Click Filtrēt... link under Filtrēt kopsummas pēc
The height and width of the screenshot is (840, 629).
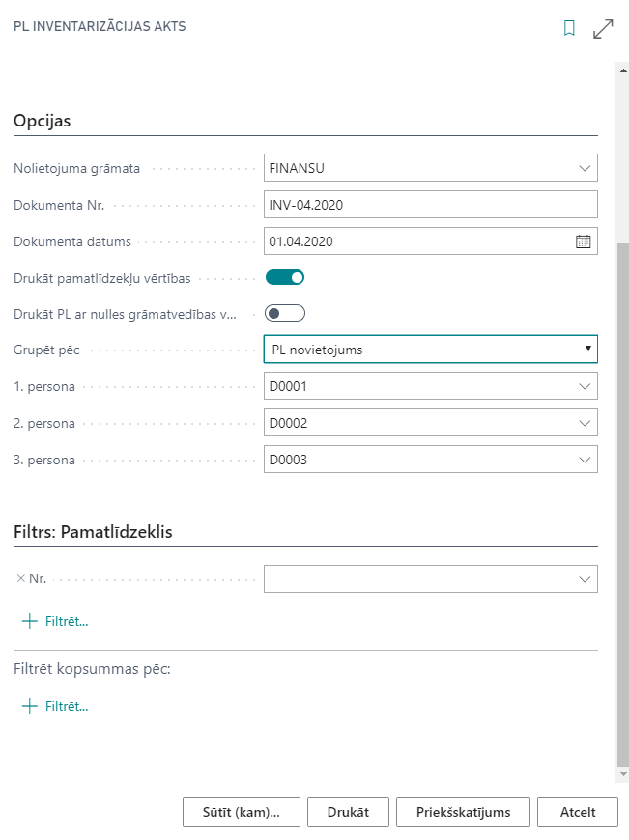[67, 707]
